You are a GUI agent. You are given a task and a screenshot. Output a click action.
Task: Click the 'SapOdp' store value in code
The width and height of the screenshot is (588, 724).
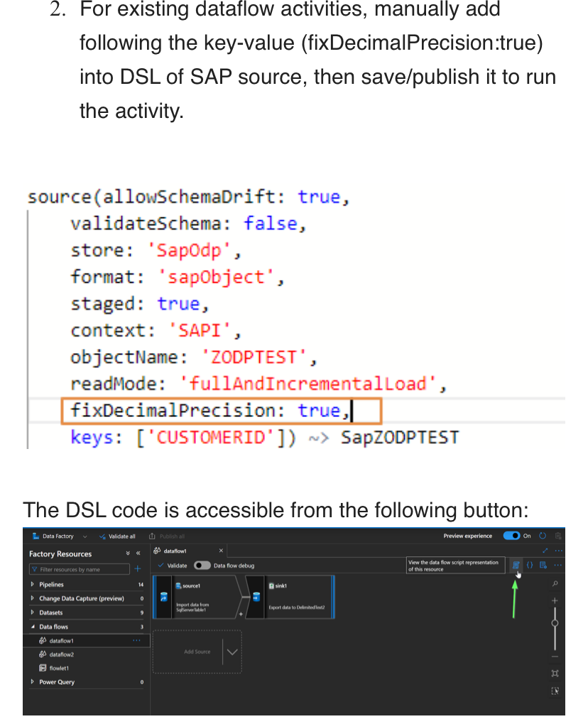coord(188,250)
